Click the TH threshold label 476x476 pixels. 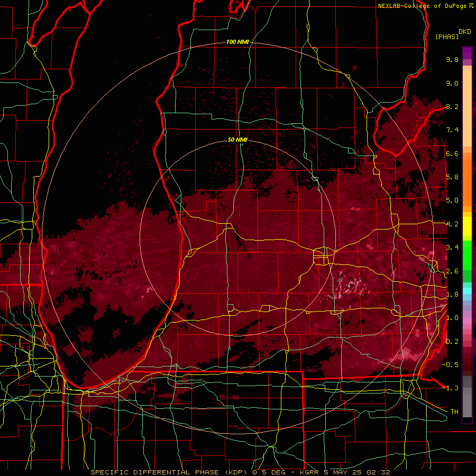[454, 411]
